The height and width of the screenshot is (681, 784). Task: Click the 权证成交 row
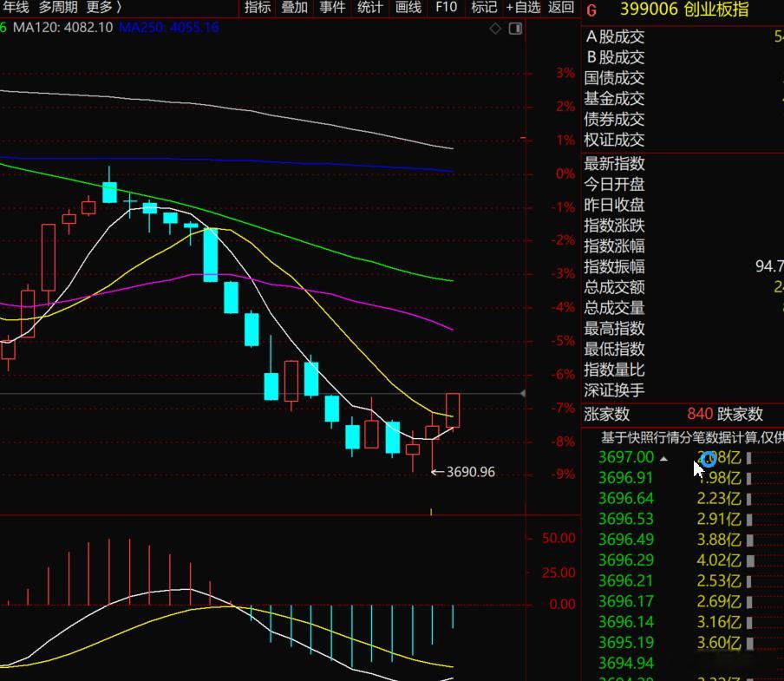683,140
